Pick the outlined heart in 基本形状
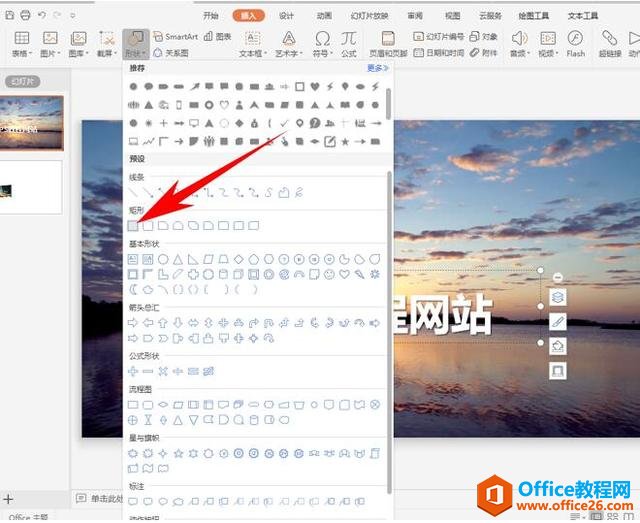640x523 pixels. 344,274
